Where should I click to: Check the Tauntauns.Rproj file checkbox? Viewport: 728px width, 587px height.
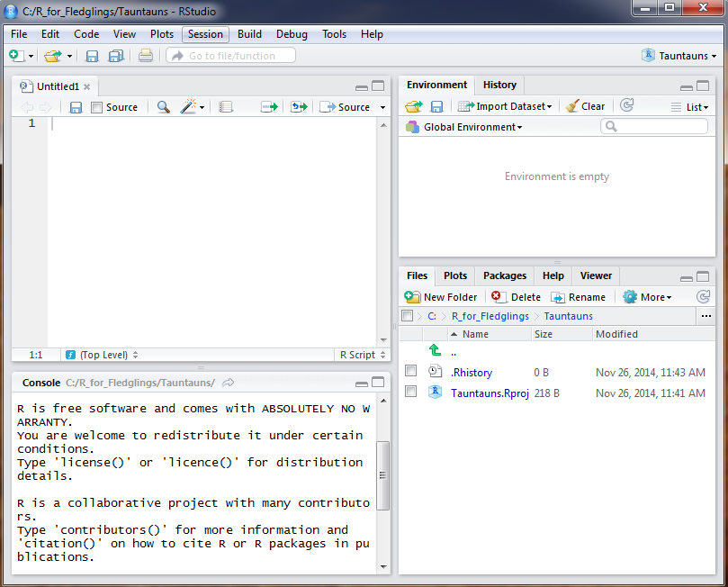click(x=410, y=392)
